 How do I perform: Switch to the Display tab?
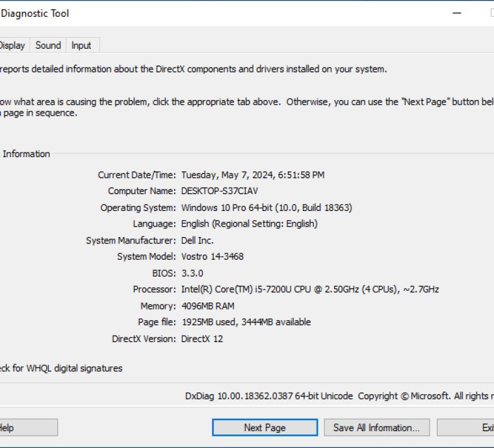(x=12, y=45)
